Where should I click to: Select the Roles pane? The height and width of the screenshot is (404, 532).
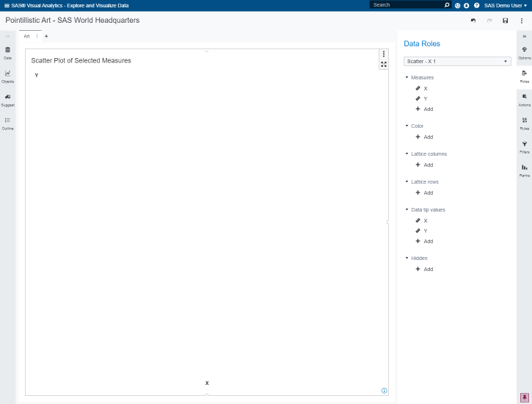point(524,76)
